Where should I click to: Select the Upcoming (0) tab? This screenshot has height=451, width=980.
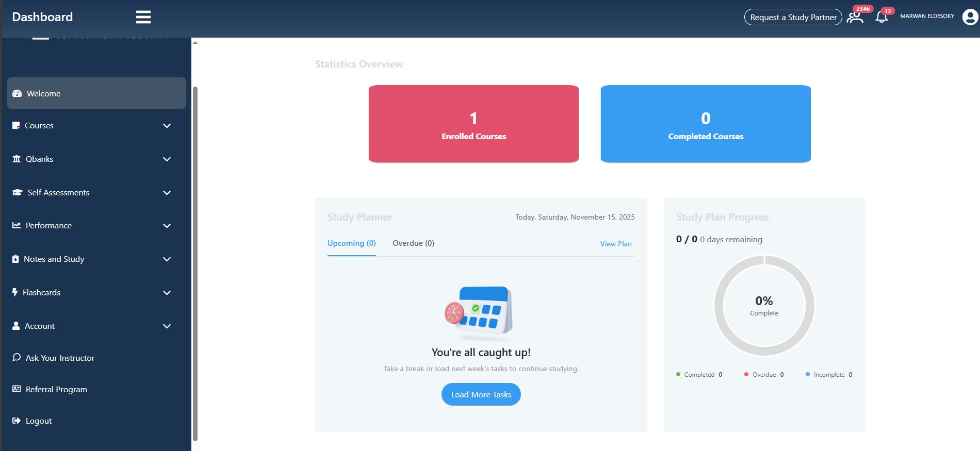[x=351, y=243]
